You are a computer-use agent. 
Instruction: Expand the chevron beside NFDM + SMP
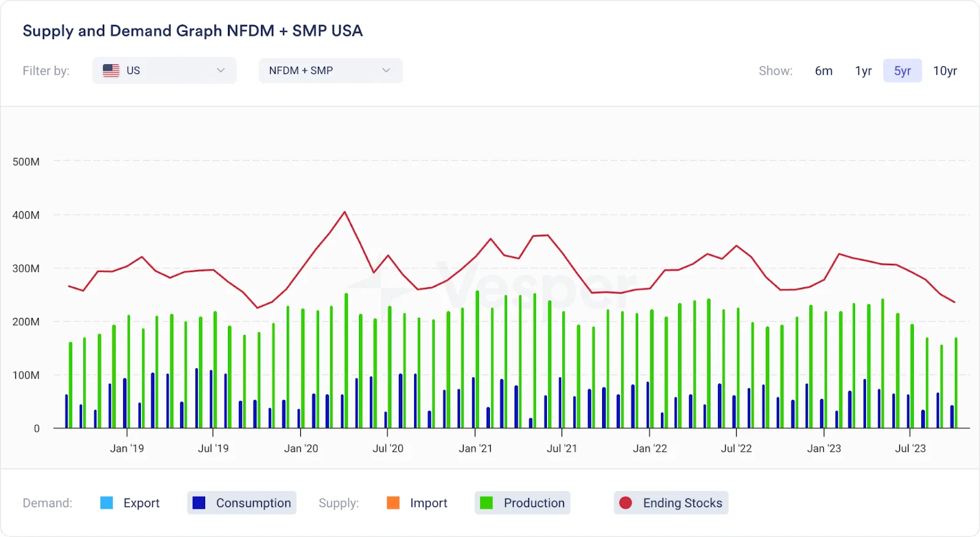(386, 70)
